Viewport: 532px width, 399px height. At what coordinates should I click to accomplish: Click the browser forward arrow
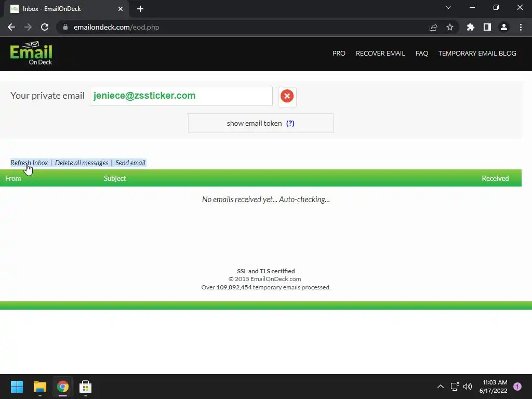click(28, 27)
